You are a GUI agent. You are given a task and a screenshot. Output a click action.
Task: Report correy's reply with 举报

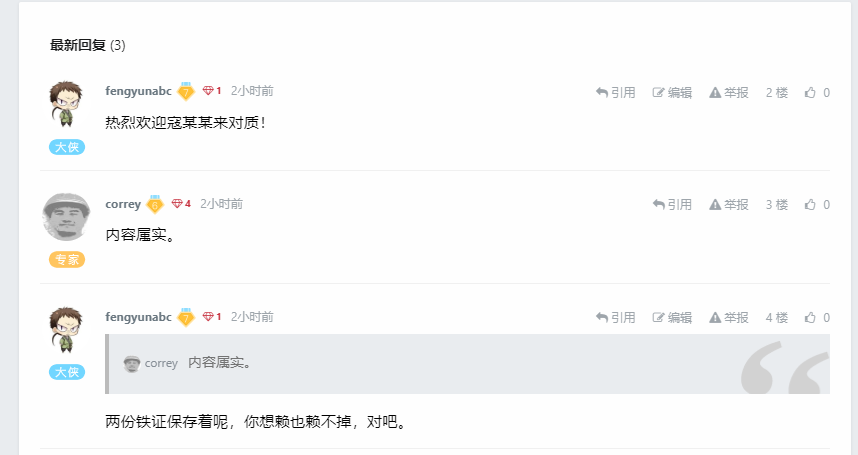(x=729, y=205)
